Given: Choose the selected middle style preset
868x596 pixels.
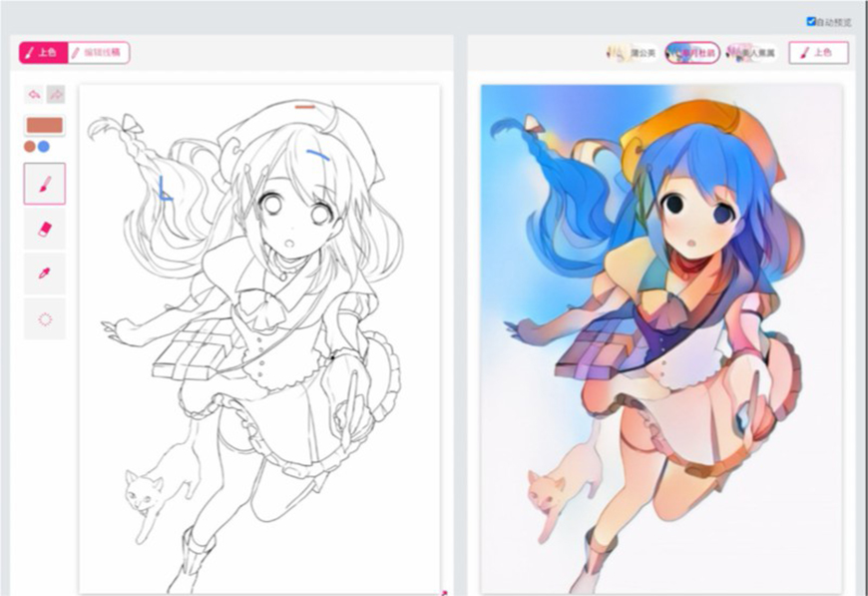Looking at the screenshot, I should click(x=691, y=53).
